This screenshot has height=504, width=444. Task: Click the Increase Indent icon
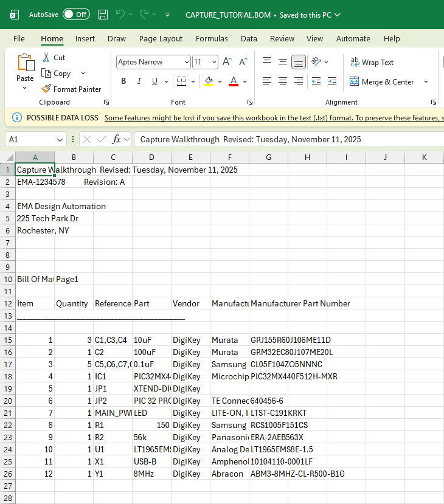pyautogui.click(x=333, y=81)
